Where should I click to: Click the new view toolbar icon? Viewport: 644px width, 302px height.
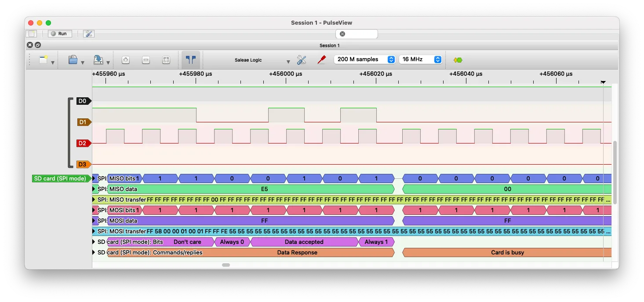tap(43, 60)
